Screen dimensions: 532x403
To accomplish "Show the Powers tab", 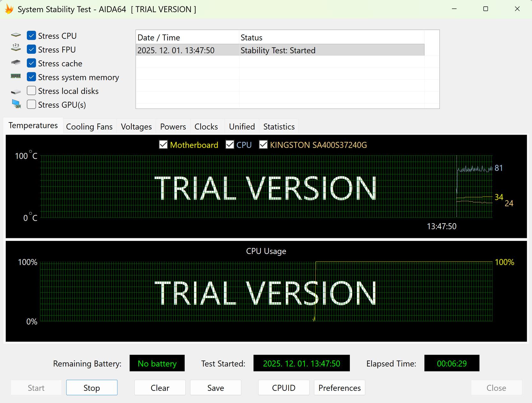I will [173, 127].
